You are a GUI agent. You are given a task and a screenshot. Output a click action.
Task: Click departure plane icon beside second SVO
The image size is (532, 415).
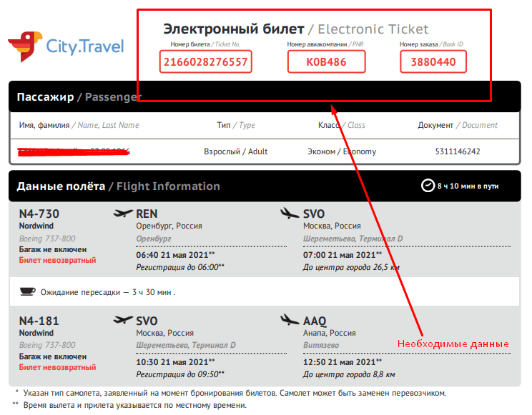tap(123, 320)
